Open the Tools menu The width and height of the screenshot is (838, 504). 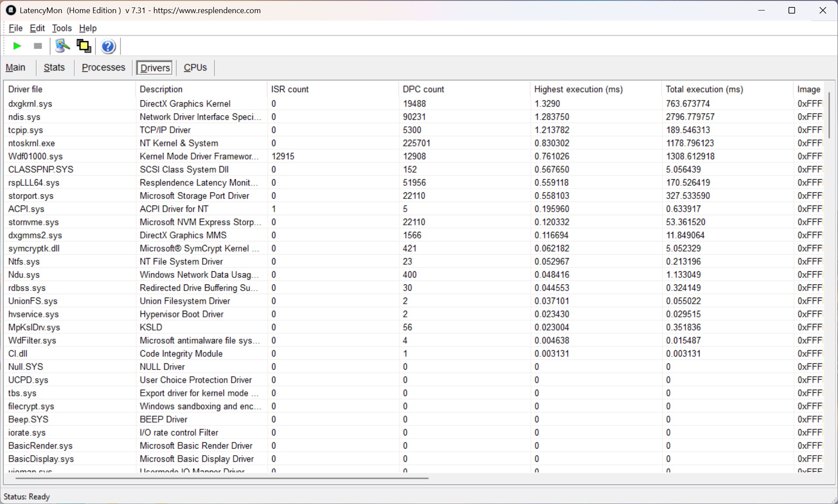[62, 28]
